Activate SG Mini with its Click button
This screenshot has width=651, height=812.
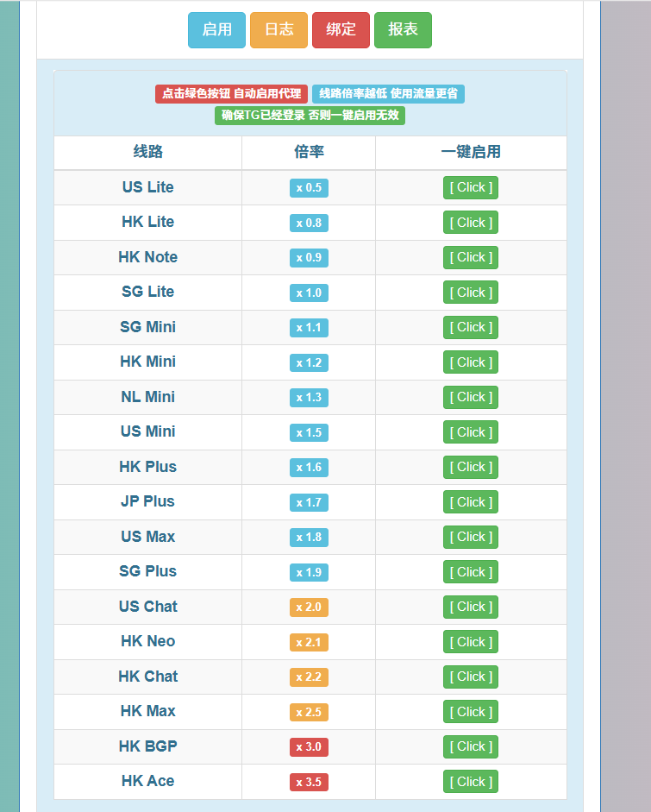tap(471, 327)
